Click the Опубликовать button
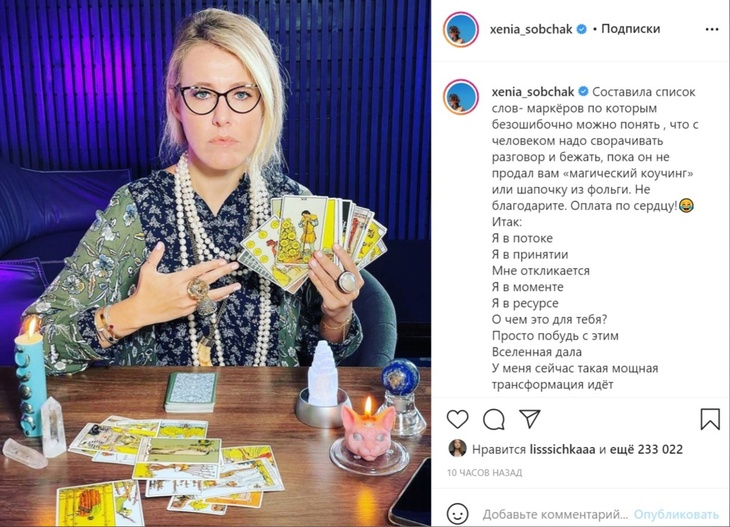 pyautogui.click(x=676, y=514)
